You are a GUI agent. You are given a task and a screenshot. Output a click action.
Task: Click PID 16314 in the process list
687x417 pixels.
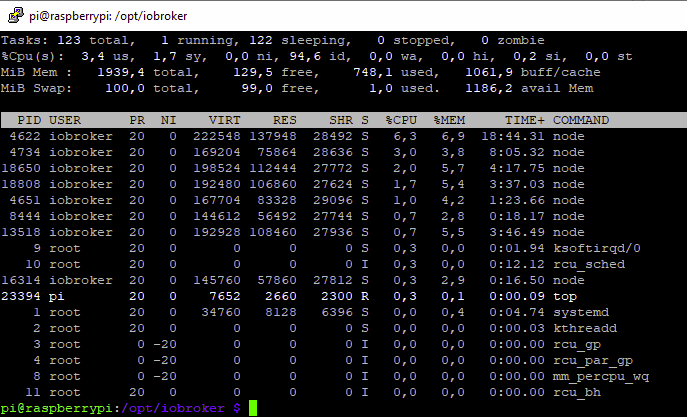[21, 280]
